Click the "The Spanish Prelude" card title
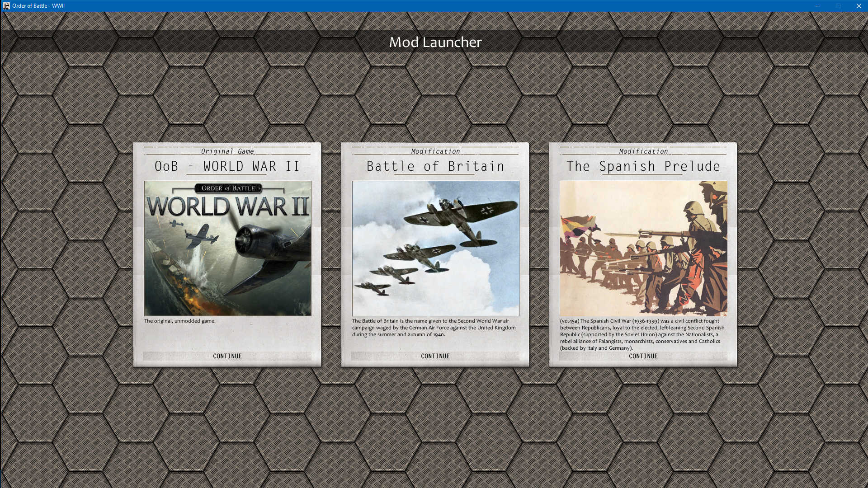 [x=643, y=166]
